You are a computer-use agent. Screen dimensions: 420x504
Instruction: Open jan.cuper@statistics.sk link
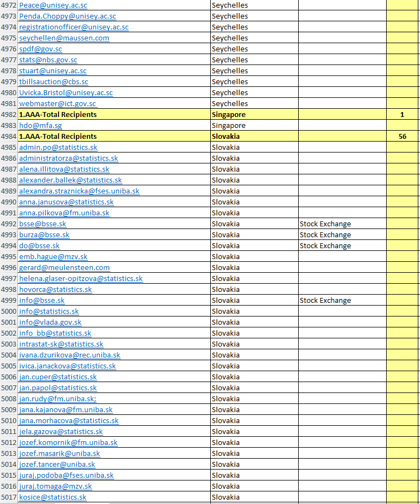[58, 377]
